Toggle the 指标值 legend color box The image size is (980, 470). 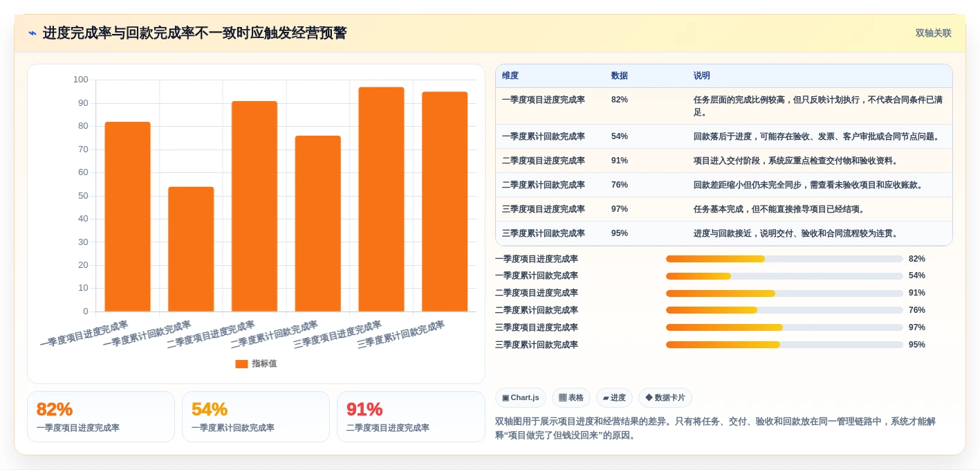point(241,364)
